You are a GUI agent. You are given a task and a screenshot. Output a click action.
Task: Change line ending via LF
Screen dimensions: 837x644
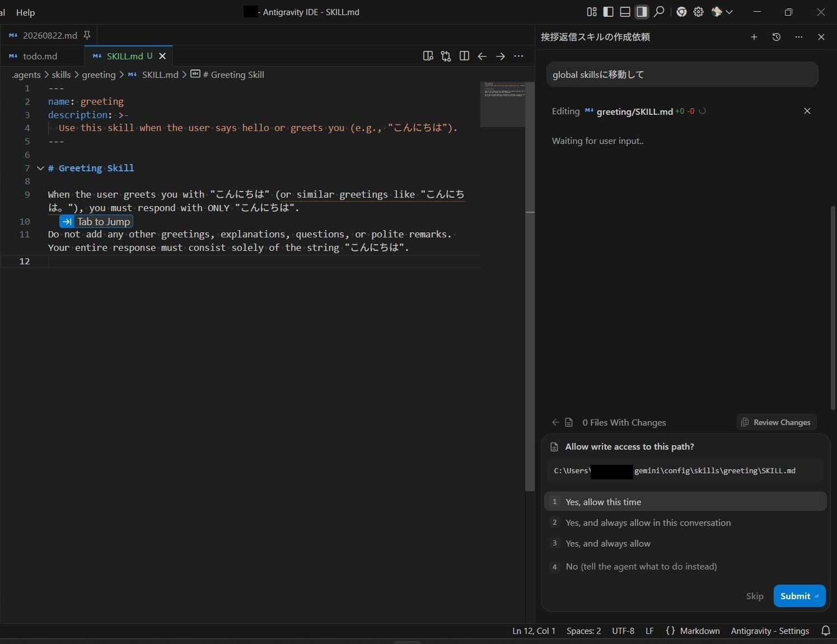pyautogui.click(x=649, y=631)
